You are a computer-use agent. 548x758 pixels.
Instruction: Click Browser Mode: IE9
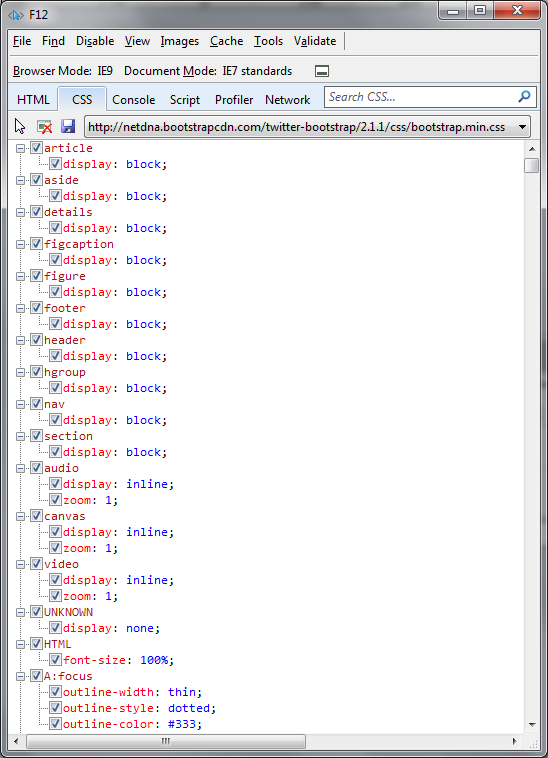point(63,71)
